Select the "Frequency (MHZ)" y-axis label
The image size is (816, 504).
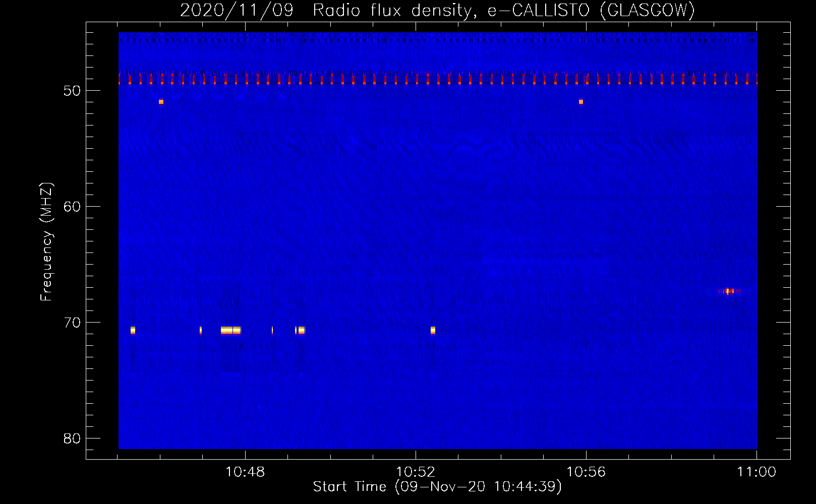coord(46,242)
